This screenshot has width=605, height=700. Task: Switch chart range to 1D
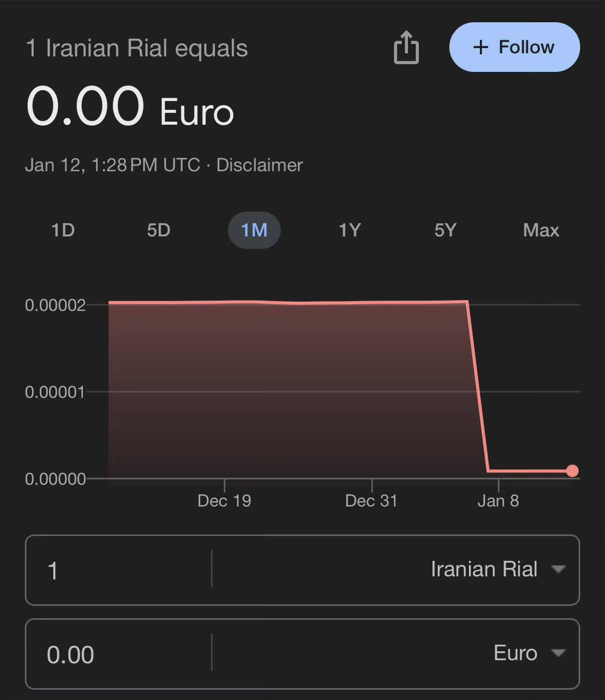(63, 230)
